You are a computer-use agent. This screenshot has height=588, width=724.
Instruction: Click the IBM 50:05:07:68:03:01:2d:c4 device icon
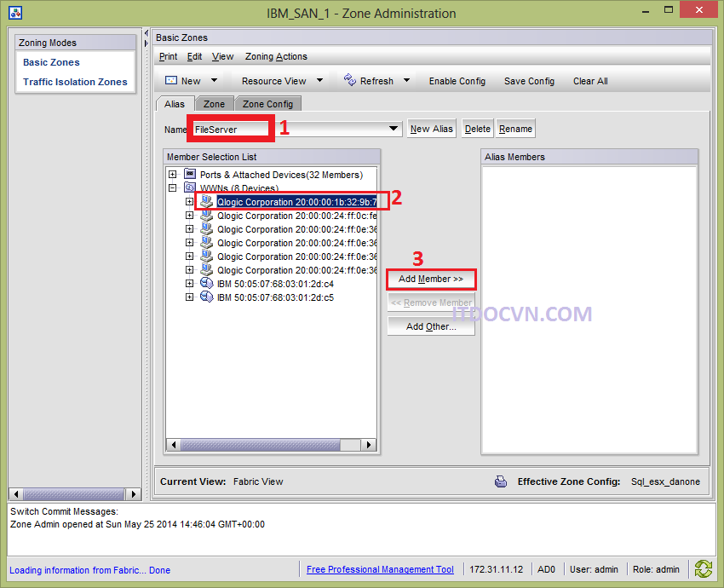coord(206,284)
